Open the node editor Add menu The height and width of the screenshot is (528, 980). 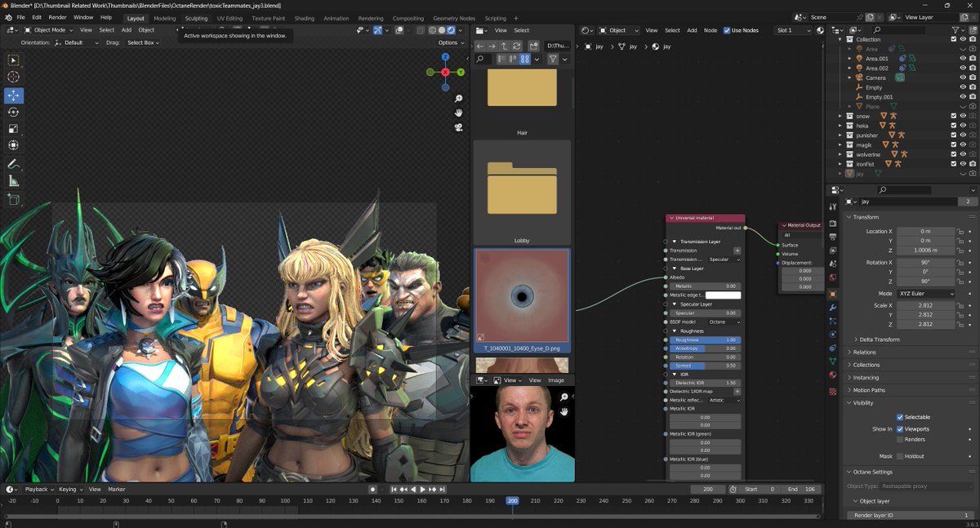692,30
